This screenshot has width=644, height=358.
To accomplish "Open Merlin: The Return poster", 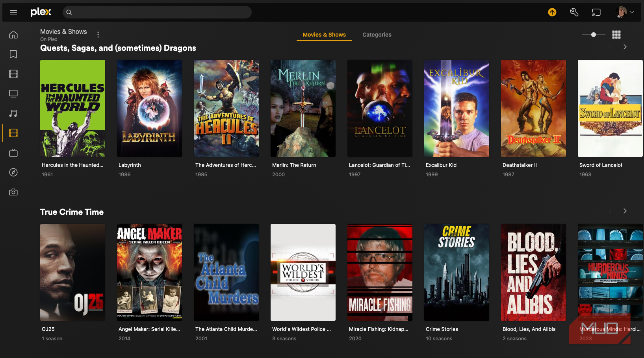I will pyautogui.click(x=303, y=108).
